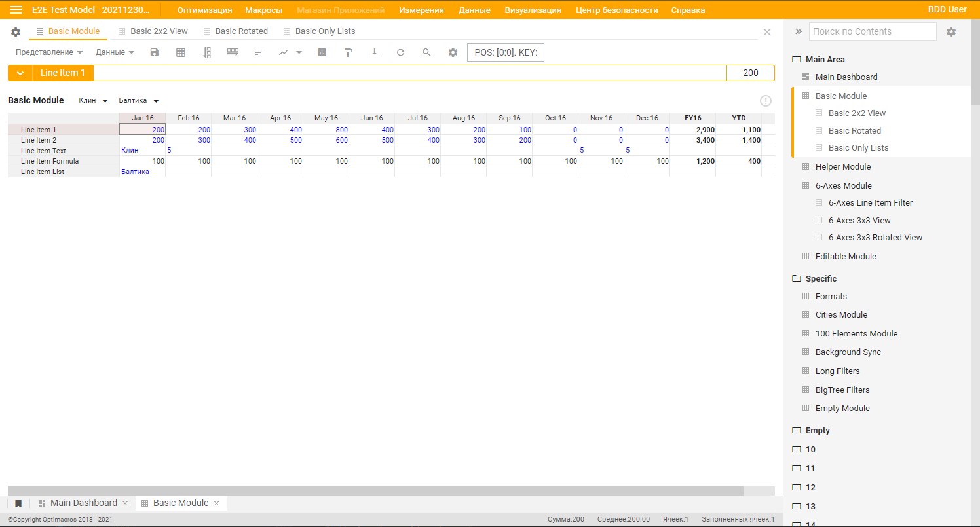Expand the Line Item 1 formula bar chevron
This screenshot has height=527, width=980.
[x=20, y=73]
